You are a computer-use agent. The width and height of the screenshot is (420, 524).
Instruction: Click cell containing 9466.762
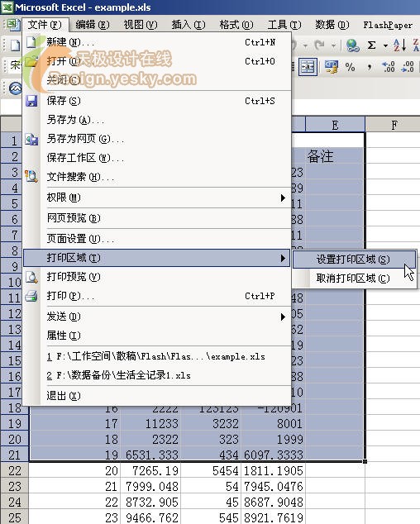point(150,517)
